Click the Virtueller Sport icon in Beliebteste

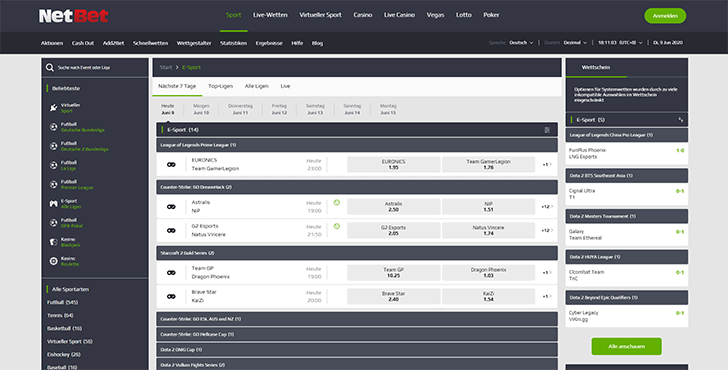[x=53, y=108]
